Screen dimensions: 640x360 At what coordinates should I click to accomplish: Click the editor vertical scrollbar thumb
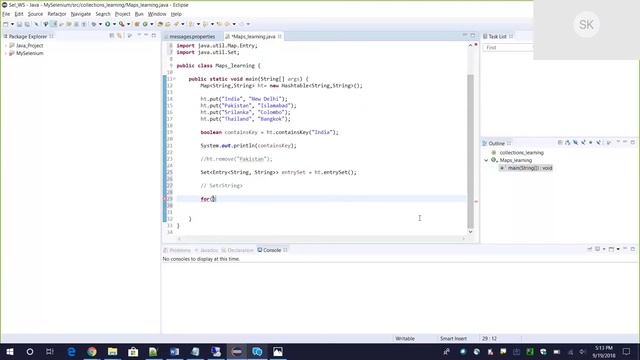(470, 151)
